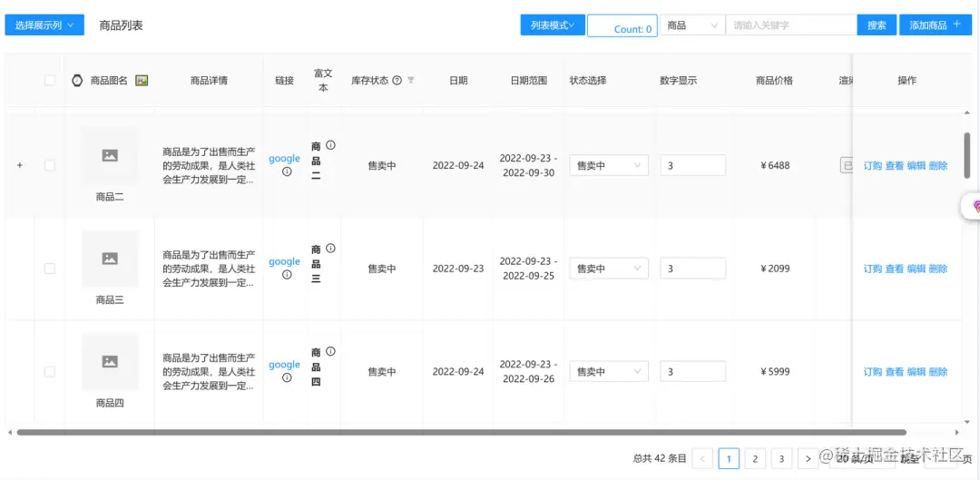Click the Count: 0 button
The width and height of the screenshot is (980, 480).
[x=622, y=25]
